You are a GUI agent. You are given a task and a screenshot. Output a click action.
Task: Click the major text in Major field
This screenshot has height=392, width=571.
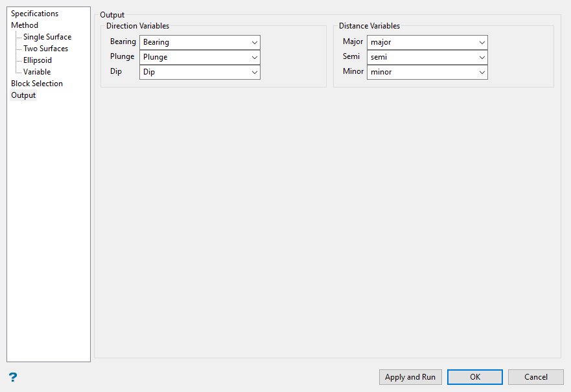(x=380, y=42)
